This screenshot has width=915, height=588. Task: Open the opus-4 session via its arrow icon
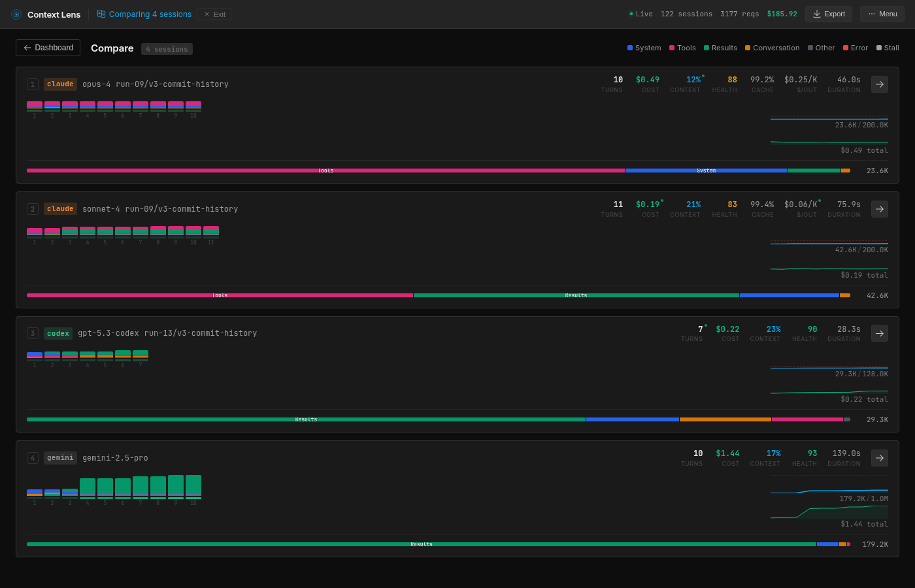879,84
